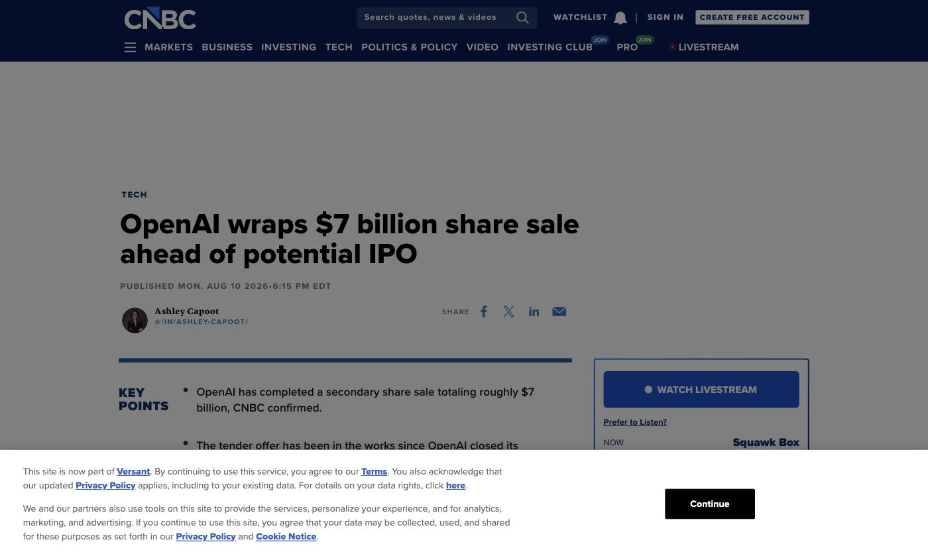The image size is (928, 560).
Task: Open Investing Club menu
Action: [x=550, y=47]
